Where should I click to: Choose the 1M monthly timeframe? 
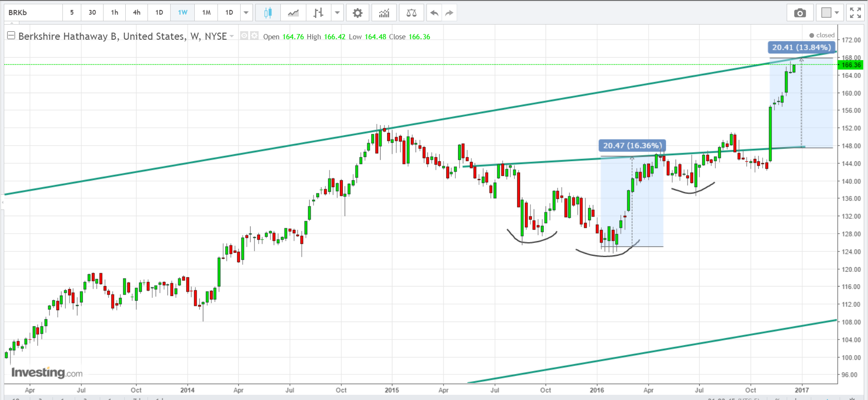[206, 13]
